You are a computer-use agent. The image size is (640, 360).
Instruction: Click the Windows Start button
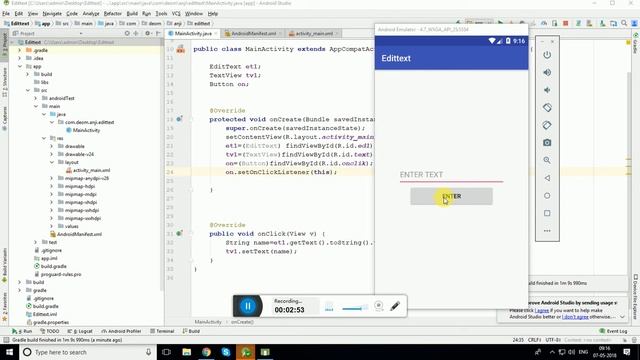click(x=9, y=352)
